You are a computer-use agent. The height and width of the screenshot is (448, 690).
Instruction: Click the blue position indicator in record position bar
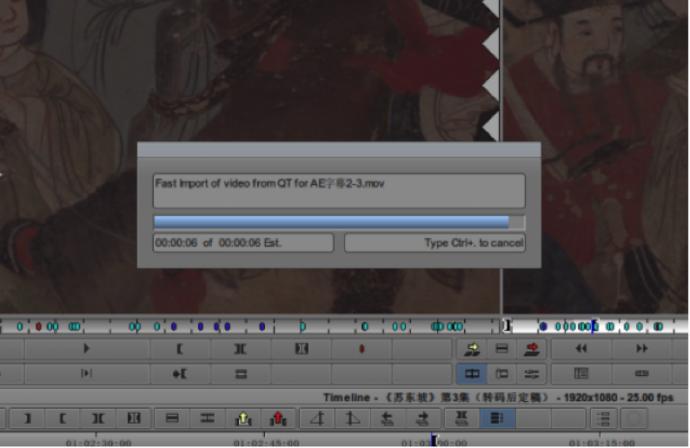coord(593,327)
